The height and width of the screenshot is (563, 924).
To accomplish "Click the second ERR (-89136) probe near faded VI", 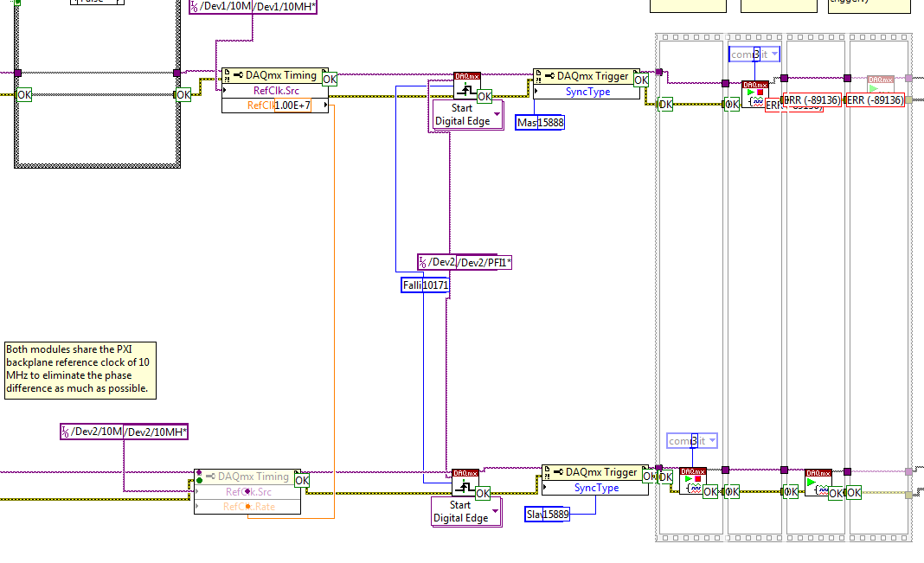I will click(875, 100).
